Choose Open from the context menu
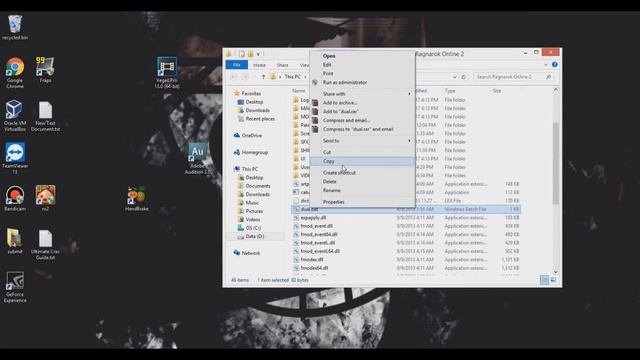640x360 pixels. pos(362,56)
